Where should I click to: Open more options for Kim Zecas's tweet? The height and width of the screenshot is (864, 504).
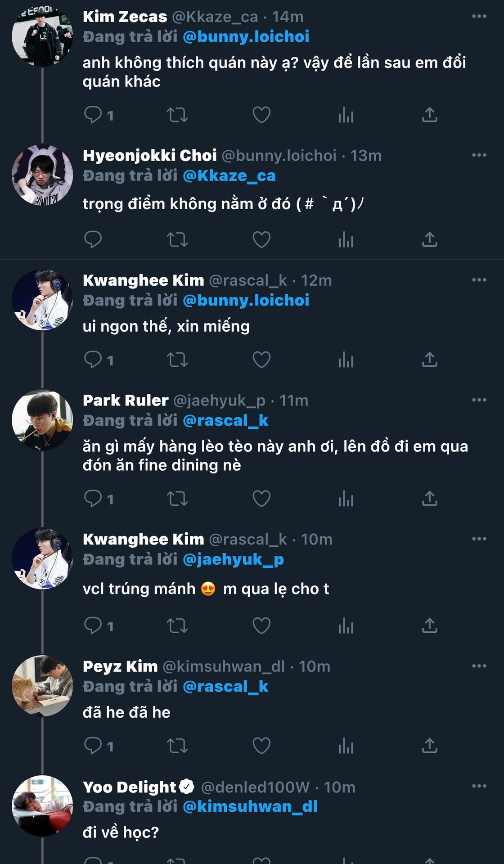(x=479, y=17)
